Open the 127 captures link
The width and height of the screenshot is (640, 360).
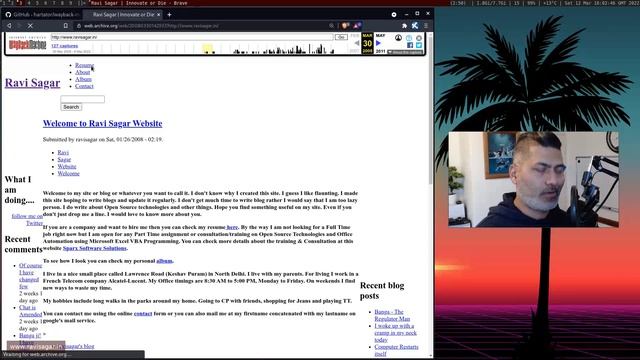click(64, 46)
